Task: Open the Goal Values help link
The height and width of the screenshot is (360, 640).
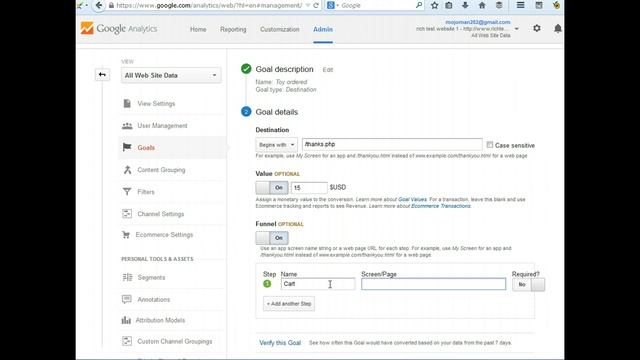Action: pyautogui.click(x=412, y=200)
